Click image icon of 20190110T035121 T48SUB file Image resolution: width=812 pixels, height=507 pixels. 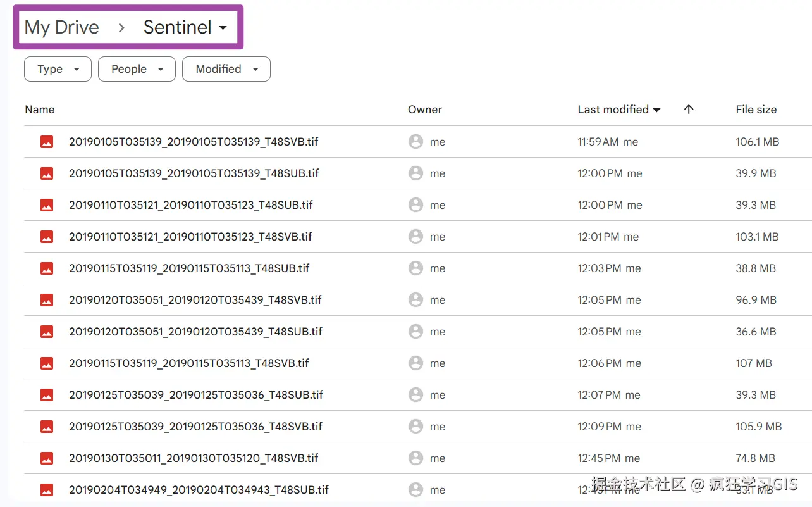pyautogui.click(x=47, y=205)
